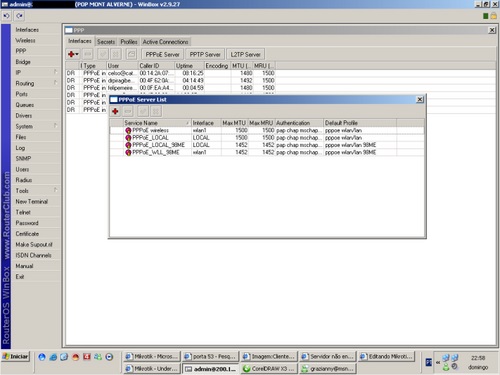Open CorelDRAW X3 taskbar item
The width and height of the screenshot is (500, 375).
(269, 369)
